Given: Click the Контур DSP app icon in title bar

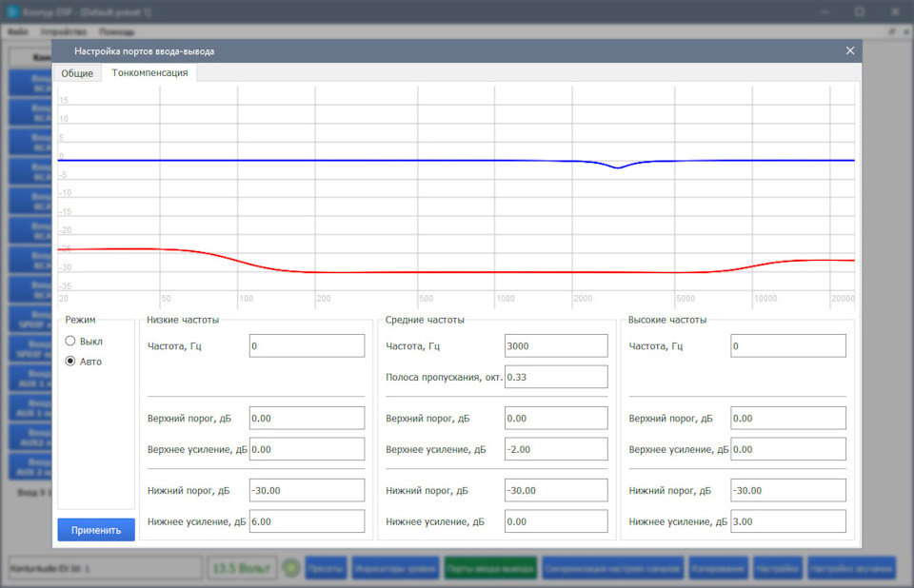Looking at the screenshot, I should (x=12, y=11).
